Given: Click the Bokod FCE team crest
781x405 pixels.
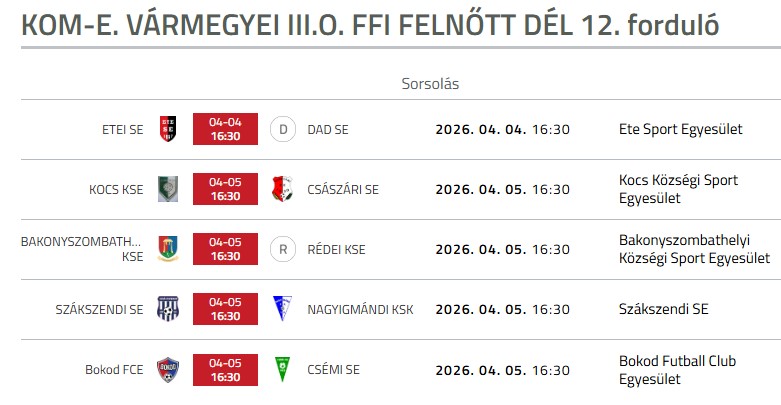Looking at the screenshot, I should 168,369.
